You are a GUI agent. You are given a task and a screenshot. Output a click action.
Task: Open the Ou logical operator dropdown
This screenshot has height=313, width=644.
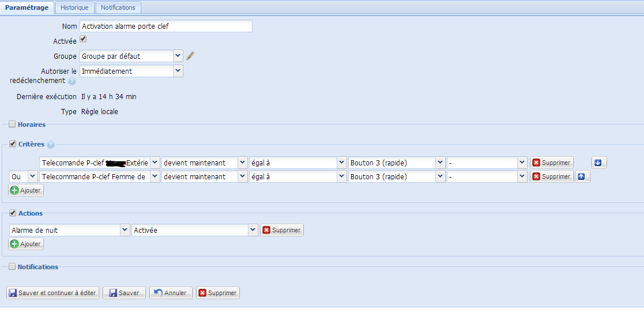tap(32, 176)
